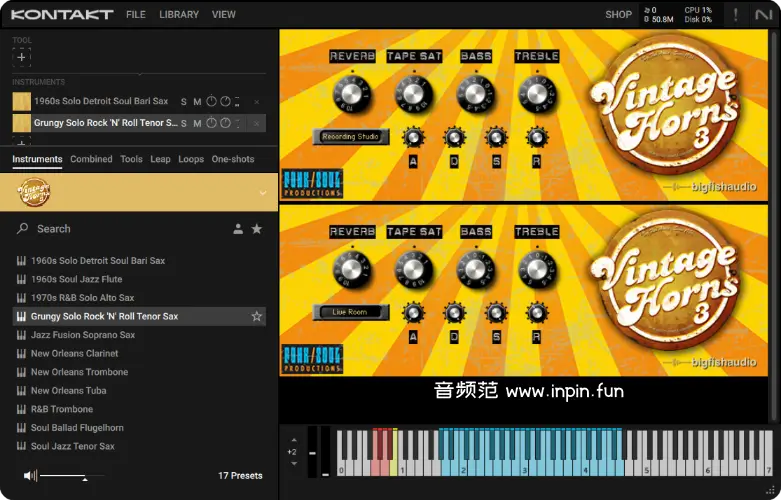
Task: Click the TREBLE knob in lower instrument
Action: pyautogui.click(x=536, y=270)
